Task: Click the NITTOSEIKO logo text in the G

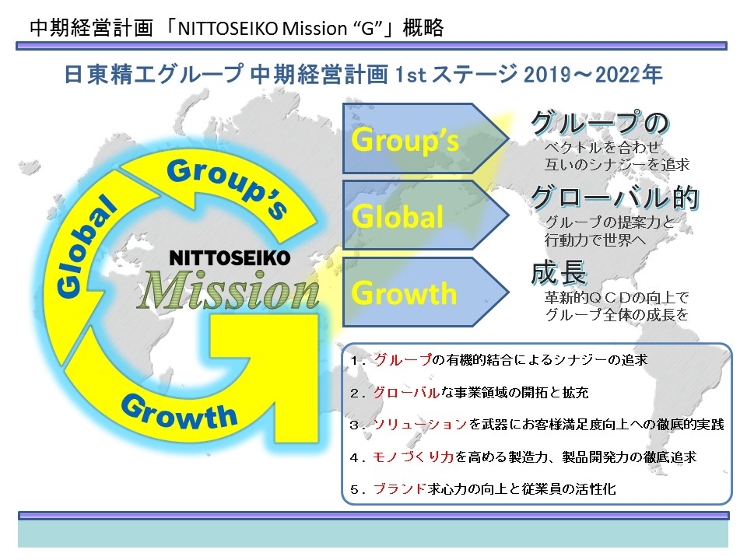Action: (x=230, y=258)
